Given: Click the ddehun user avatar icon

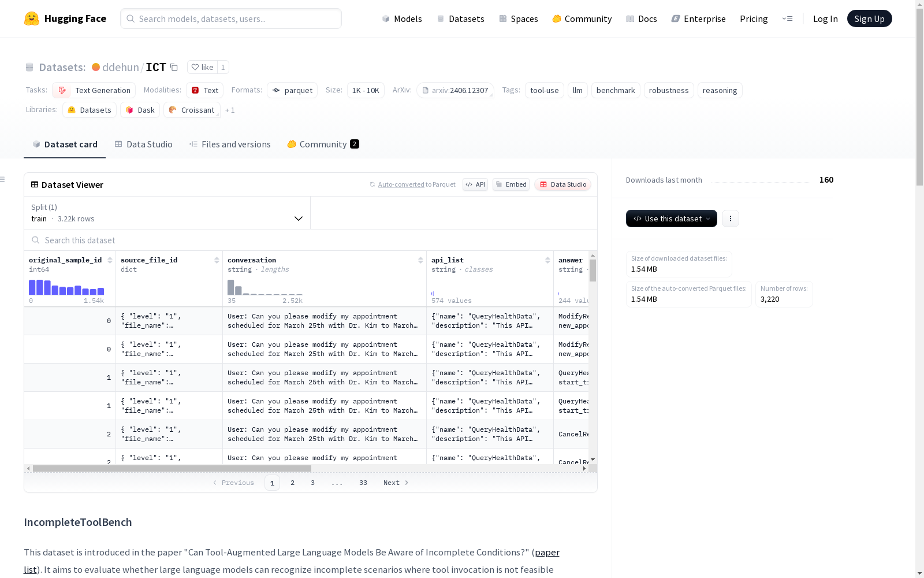Looking at the screenshot, I should click(96, 67).
